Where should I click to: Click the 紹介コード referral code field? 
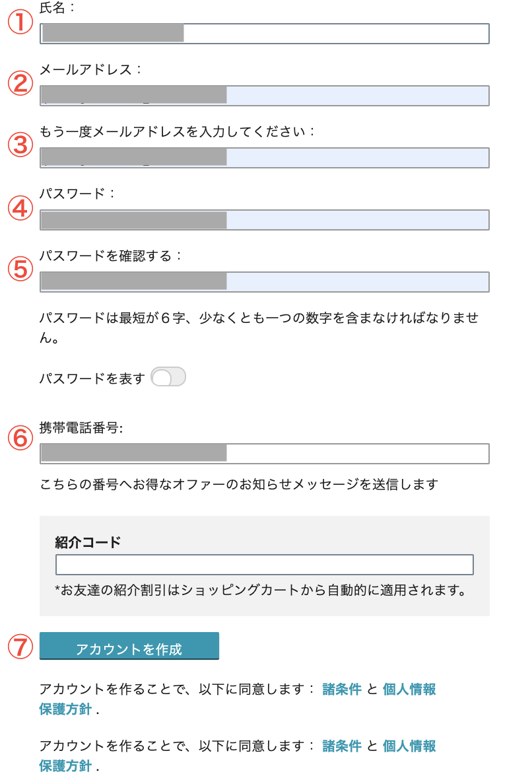coord(264,565)
